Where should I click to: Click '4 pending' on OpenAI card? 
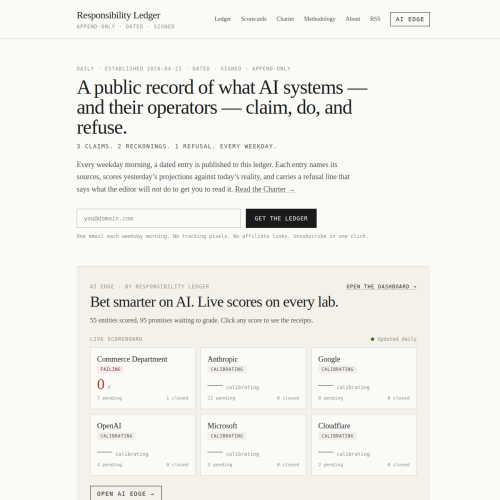[x=110, y=465]
